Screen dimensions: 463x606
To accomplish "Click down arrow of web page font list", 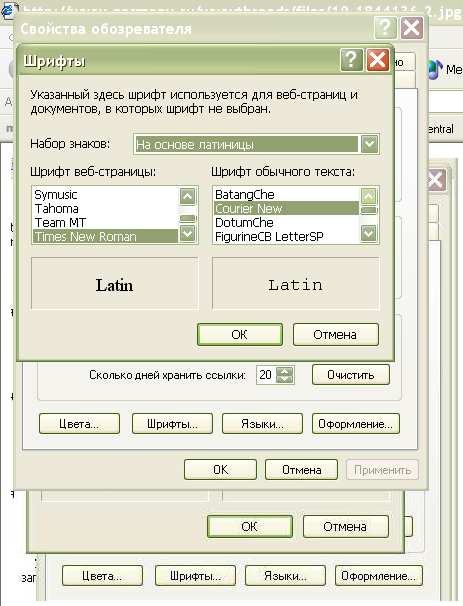I will pyautogui.click(x=187, y=233).
